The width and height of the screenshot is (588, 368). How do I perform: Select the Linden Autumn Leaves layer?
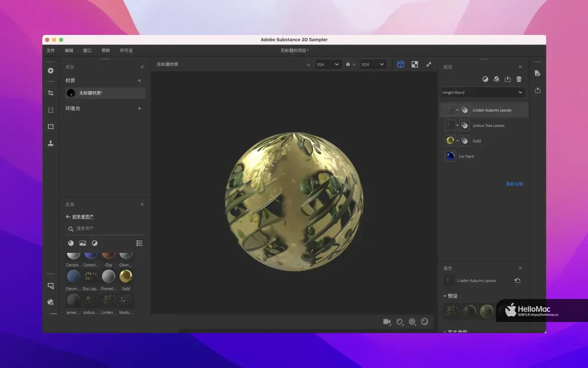(x=483, y=110)
